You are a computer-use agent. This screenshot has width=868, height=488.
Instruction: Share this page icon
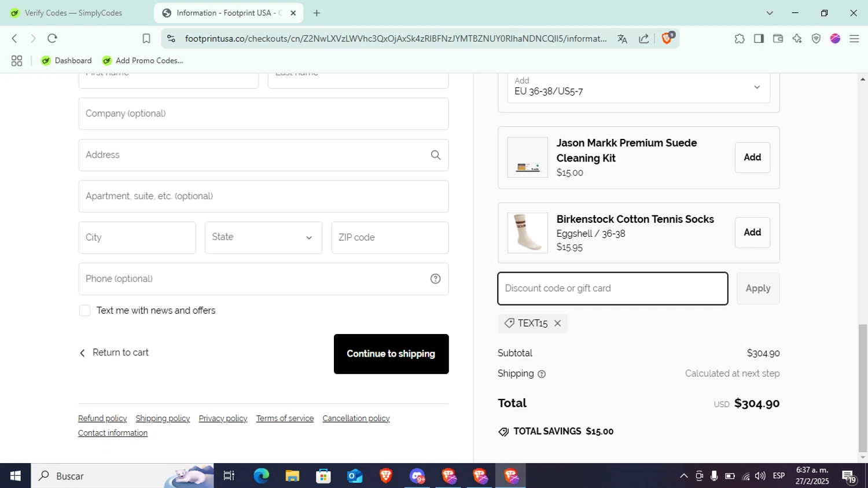pos(644,39)
